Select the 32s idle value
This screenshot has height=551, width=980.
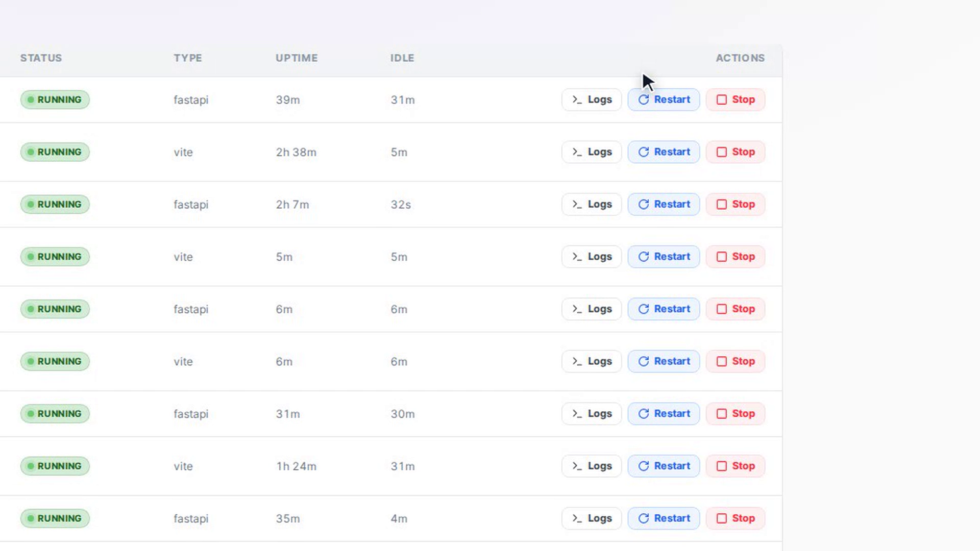coord(401,205)
